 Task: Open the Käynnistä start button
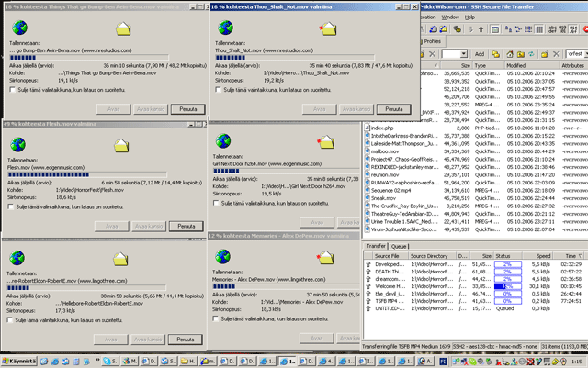[21, 361]
